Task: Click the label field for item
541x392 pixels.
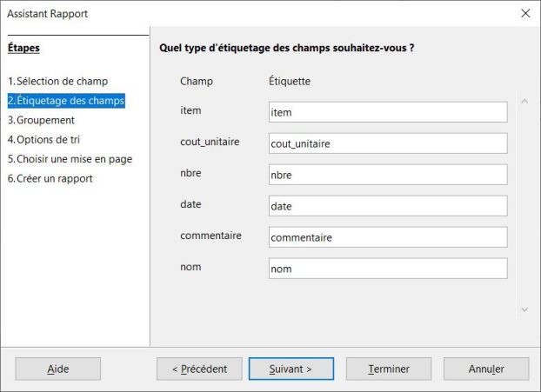Action: pos(387,112)
